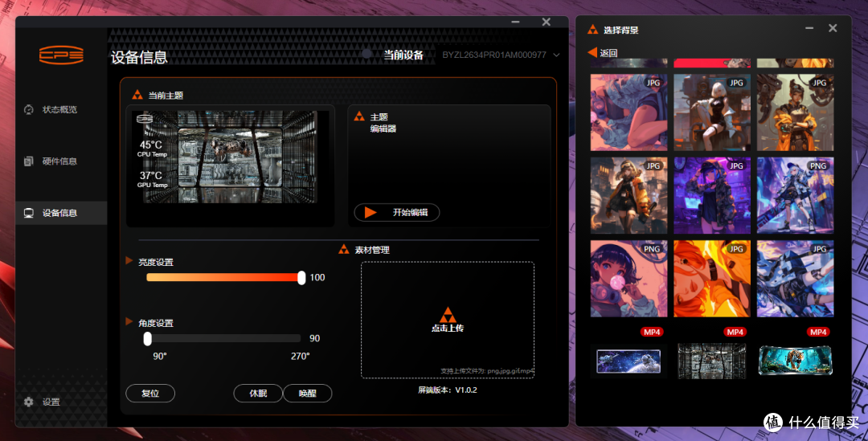This screenshot has width=868, height=441.
Task: Click the orange triangle beside 亮度设置
Action: point(129,260)
